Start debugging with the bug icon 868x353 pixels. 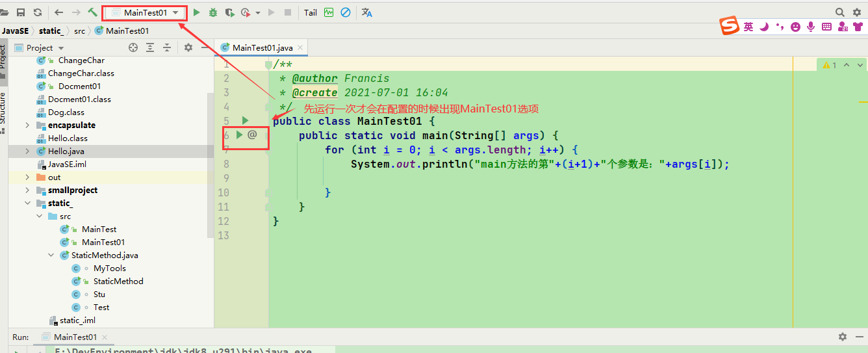point(213,12)
